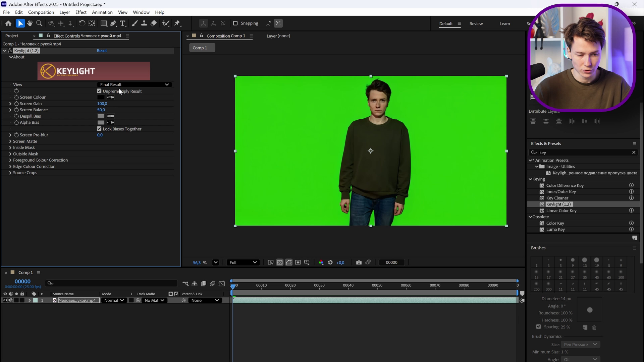Open the Full resolution dropdown

(x=243, y=262)
